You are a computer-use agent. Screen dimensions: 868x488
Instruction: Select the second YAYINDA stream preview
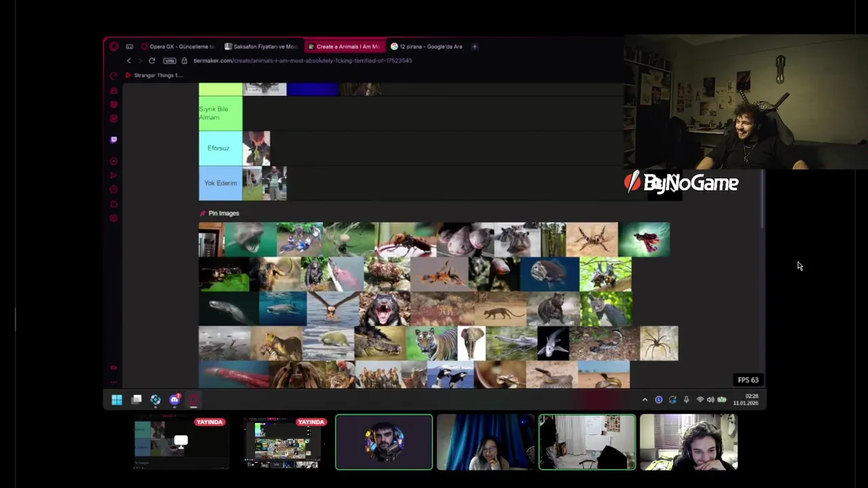point(282,442)
